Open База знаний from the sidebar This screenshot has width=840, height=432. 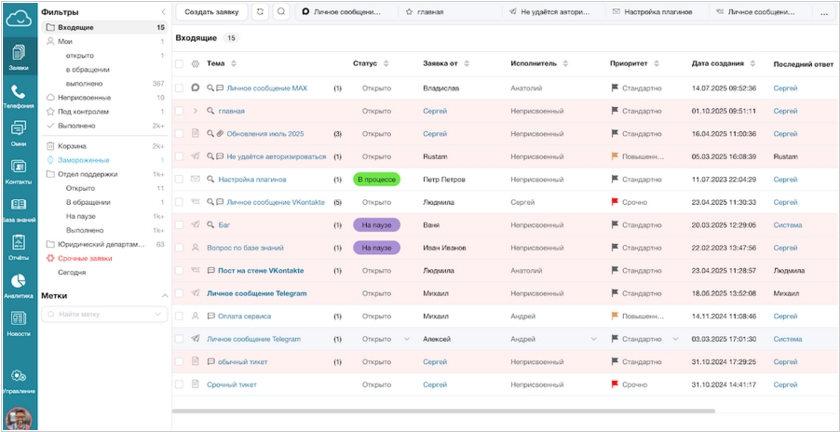coord(19,205)
